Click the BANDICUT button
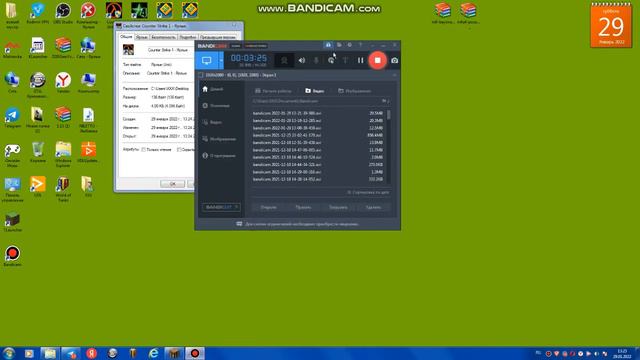640x360 pixels. coord(221,207)
